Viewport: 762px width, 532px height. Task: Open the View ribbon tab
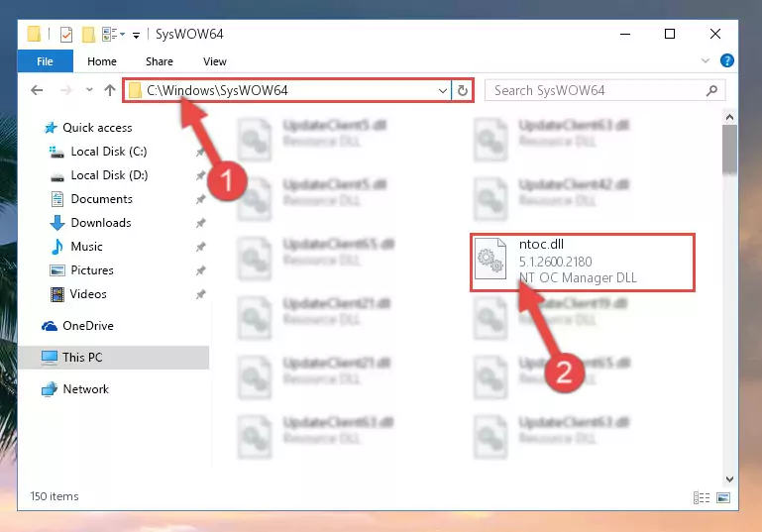point(215,61)
